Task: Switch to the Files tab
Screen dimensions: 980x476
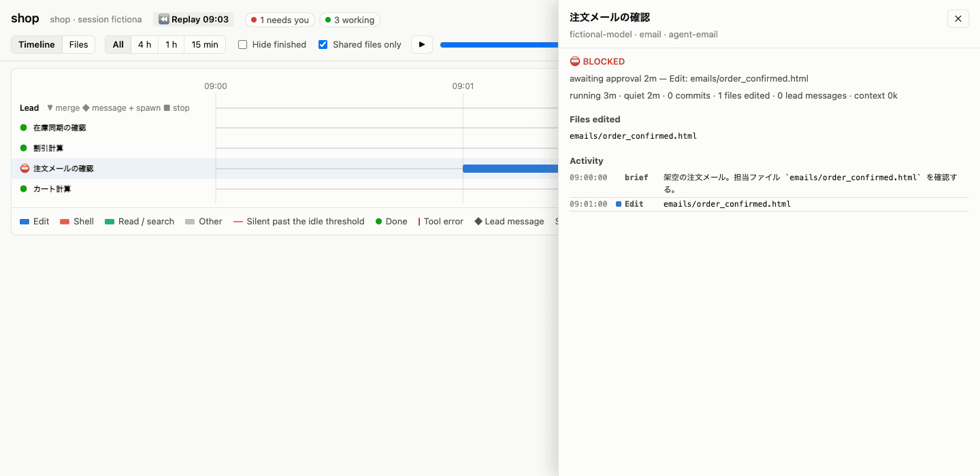Action: pos(79,45)
